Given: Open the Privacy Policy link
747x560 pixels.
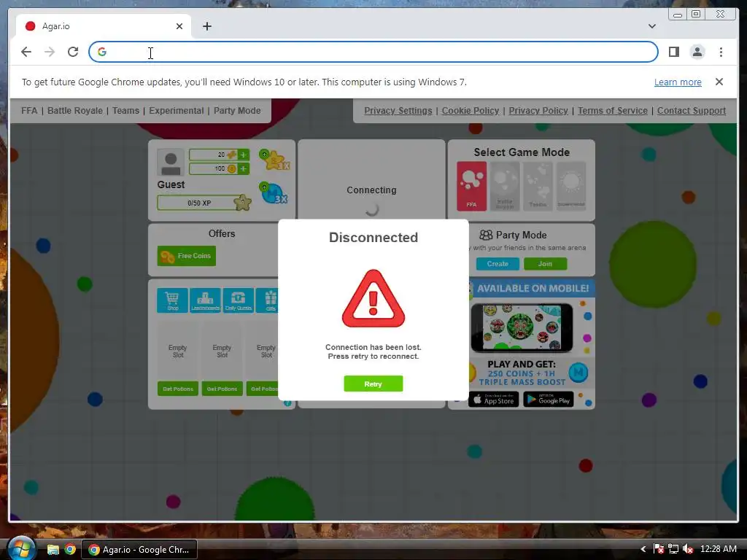Looking at the screenshot, I should tap(538, 111).
